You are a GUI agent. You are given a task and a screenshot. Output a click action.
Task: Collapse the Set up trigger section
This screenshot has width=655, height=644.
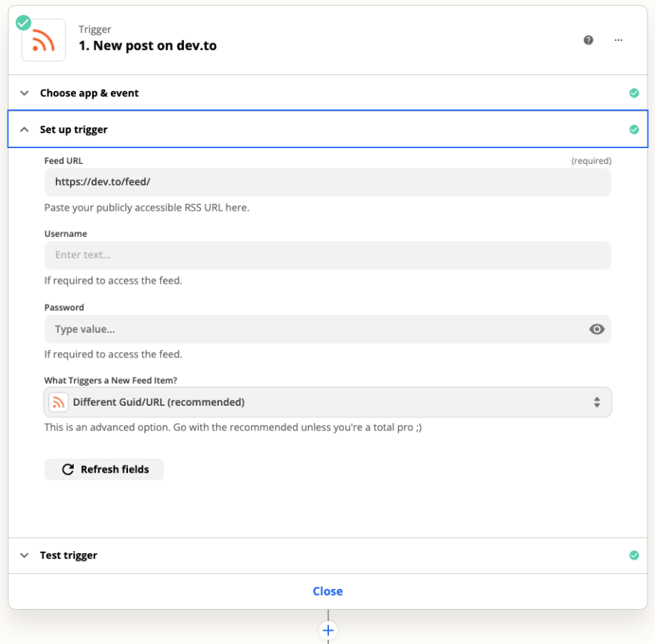327,129
